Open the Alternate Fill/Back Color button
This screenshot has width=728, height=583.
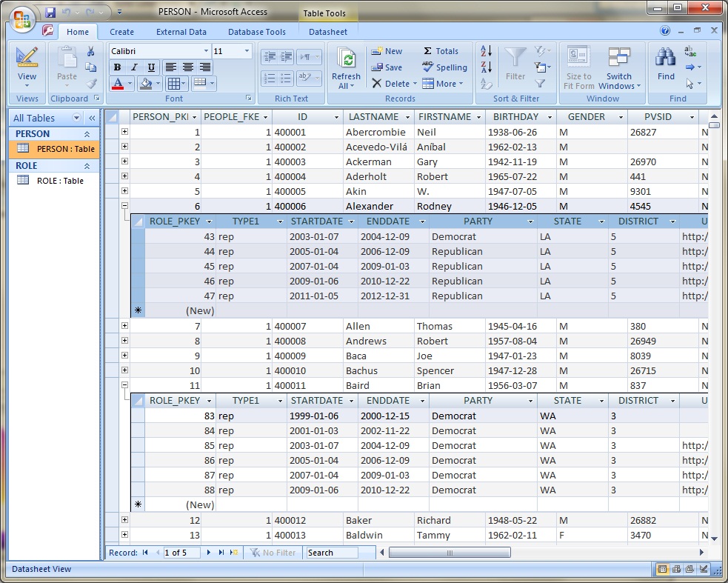point(204,84)
